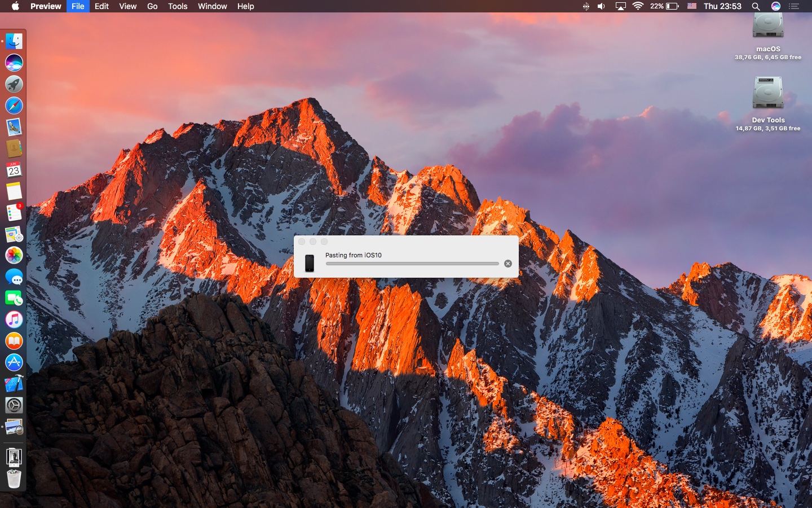Open the Help menu

tap(245, 6)
